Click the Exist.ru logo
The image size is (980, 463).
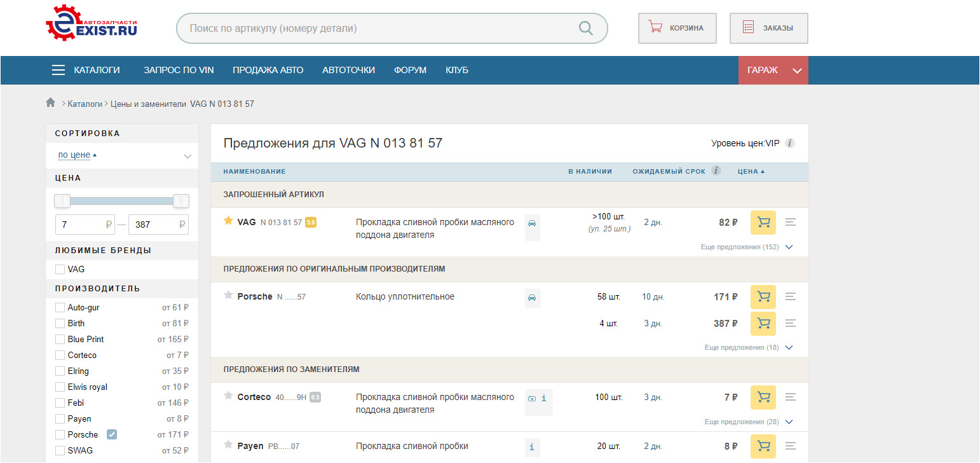pyautogui.click(x=92, y=23)
